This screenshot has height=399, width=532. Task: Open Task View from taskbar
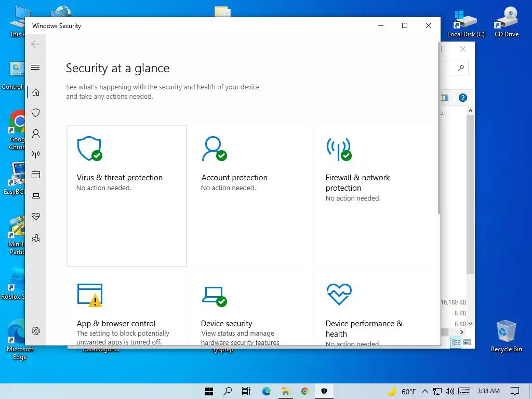coord(246,391)
